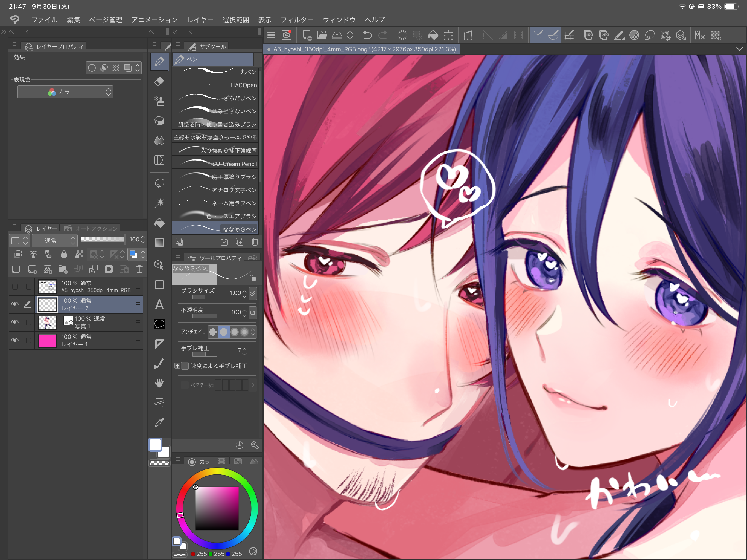Viewport: 747px width, 560px height.
Task: Select the Hand move tool
Action: tap(159, 383)
